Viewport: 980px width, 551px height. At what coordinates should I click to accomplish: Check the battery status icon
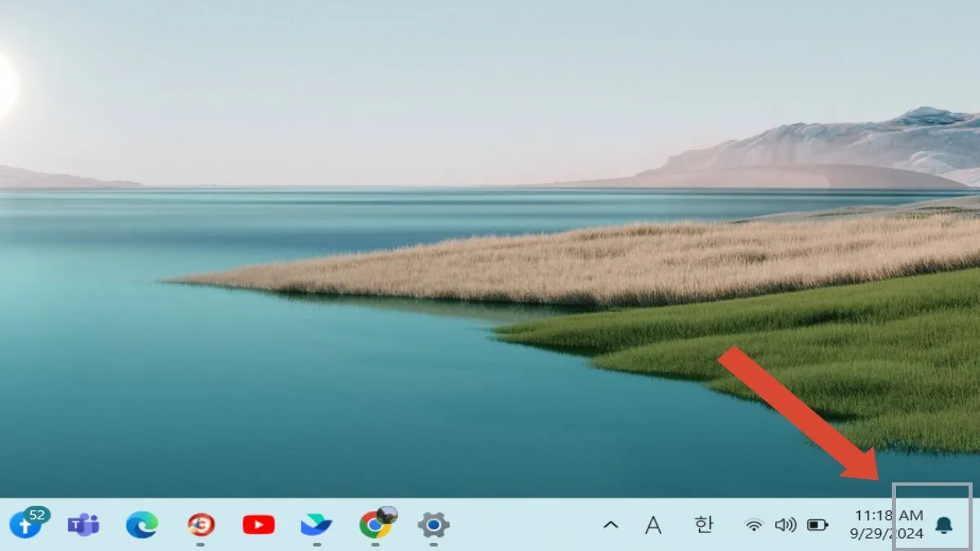click(x=817, y=525)
